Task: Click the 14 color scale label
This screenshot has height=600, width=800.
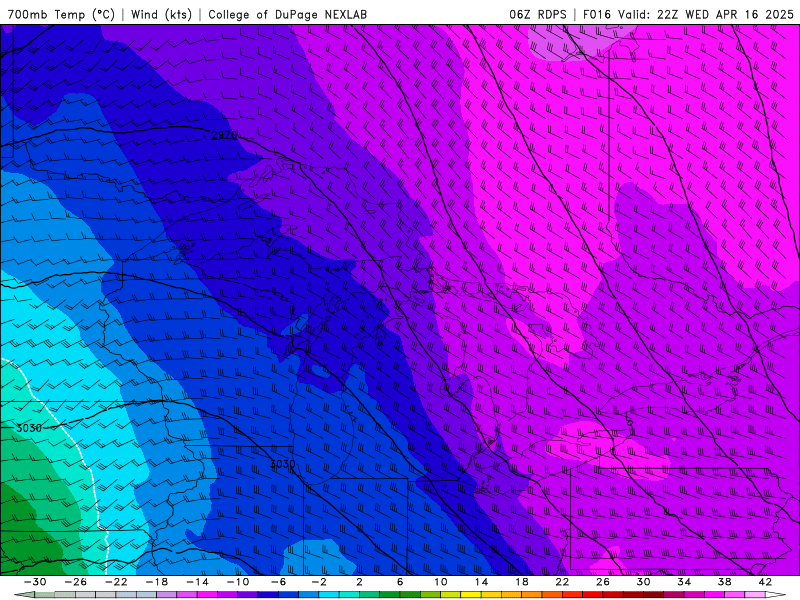Action: (481, 582)
